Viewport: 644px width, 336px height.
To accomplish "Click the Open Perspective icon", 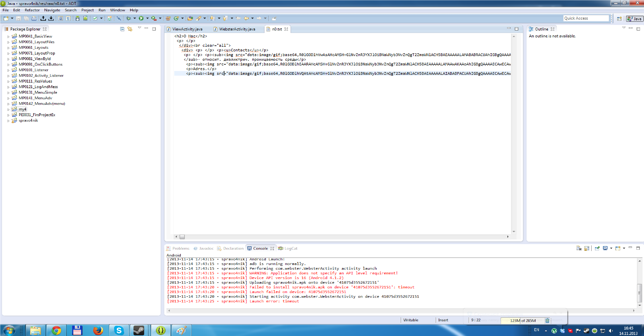I will pyautogui.click(x=619, y=18).
